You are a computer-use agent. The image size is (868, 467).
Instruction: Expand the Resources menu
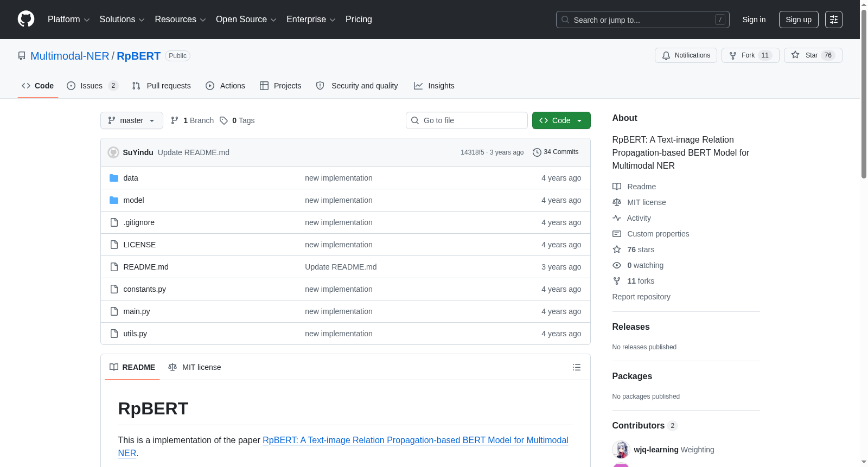tap(180, 20)
